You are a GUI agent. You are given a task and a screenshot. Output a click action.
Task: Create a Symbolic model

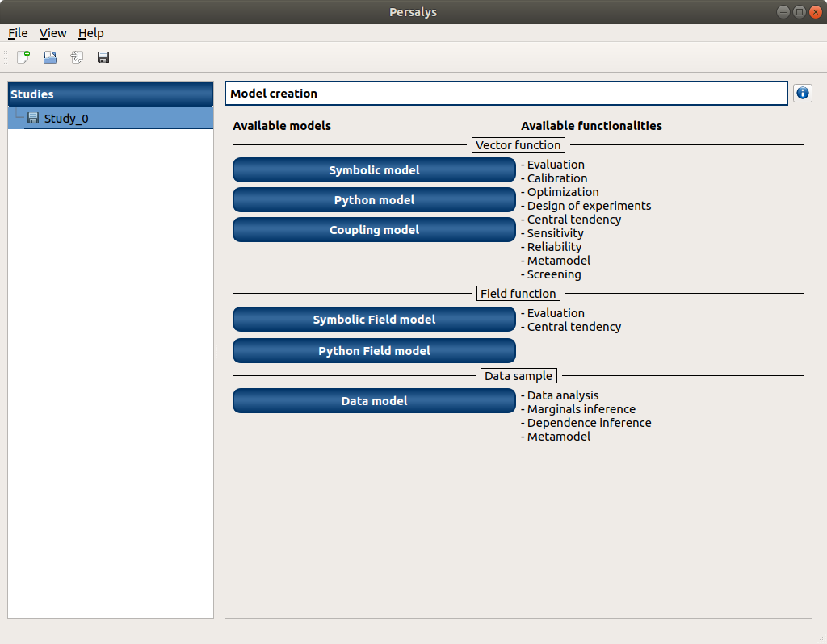click(x=374, y=170)
